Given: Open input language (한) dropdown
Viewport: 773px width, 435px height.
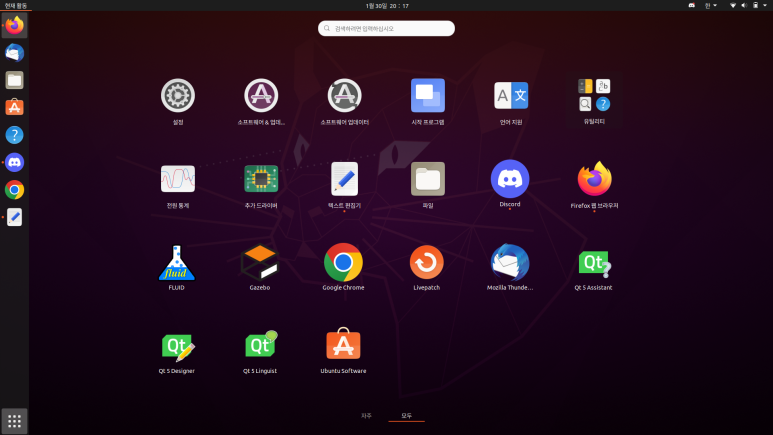Looking at the screenshot, I should click(710, 5).
